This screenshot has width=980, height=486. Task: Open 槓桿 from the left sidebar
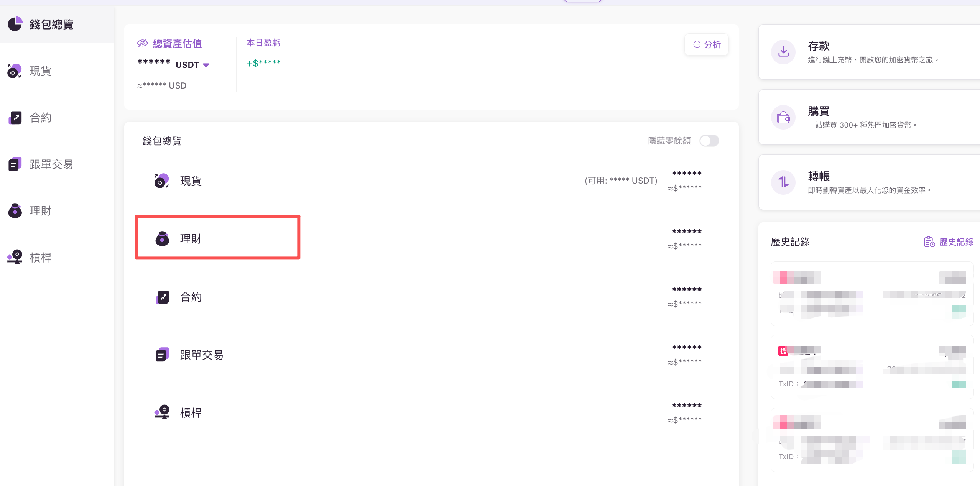[x=40, y=257]
